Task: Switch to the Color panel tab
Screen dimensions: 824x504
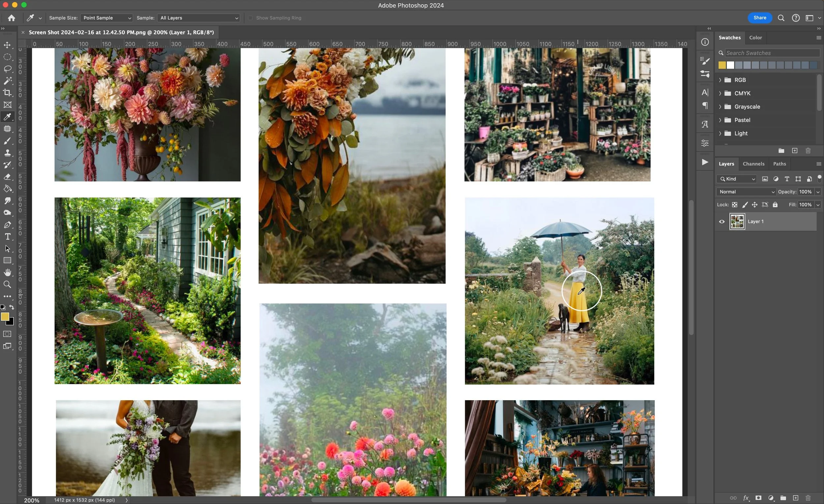Action: [755, 38]
